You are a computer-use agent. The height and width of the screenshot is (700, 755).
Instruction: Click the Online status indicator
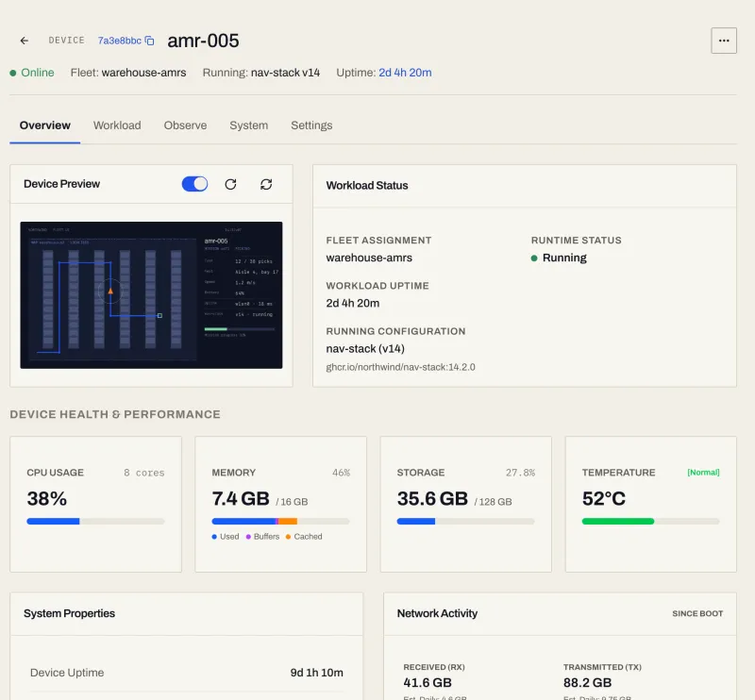tap(32, 73)
